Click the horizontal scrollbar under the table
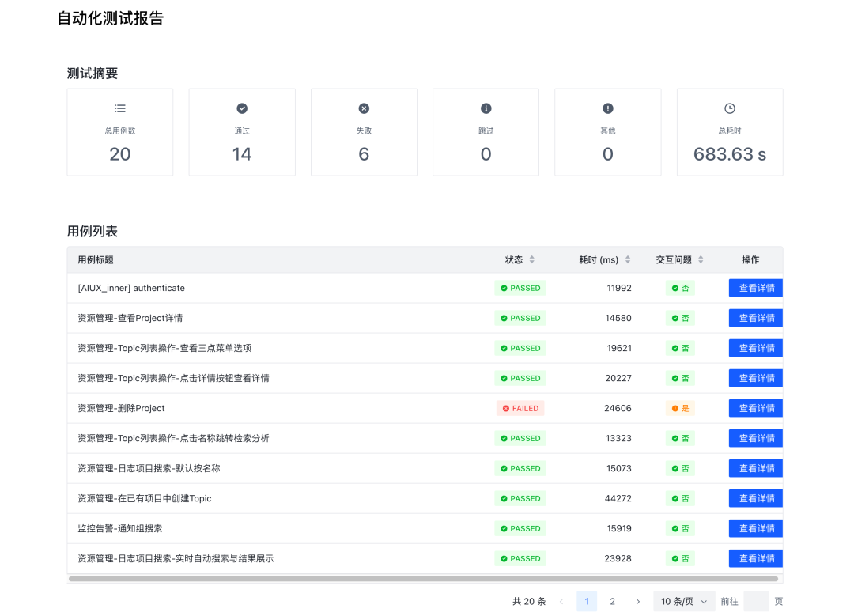 tap(423, 579)
